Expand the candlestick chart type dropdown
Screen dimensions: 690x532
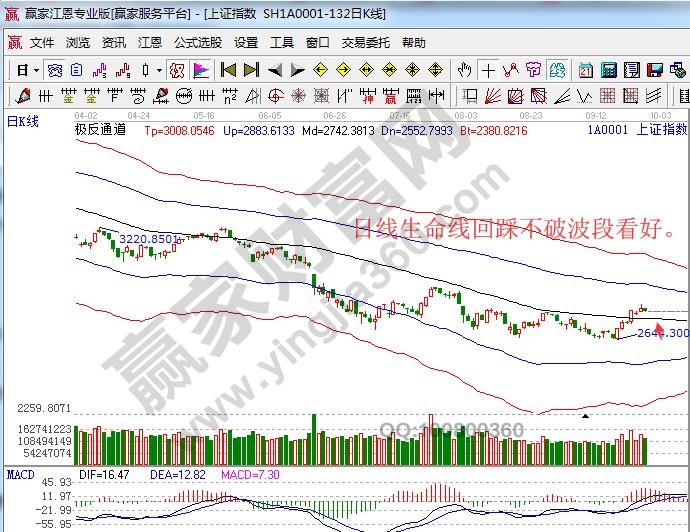pos(160,70)
